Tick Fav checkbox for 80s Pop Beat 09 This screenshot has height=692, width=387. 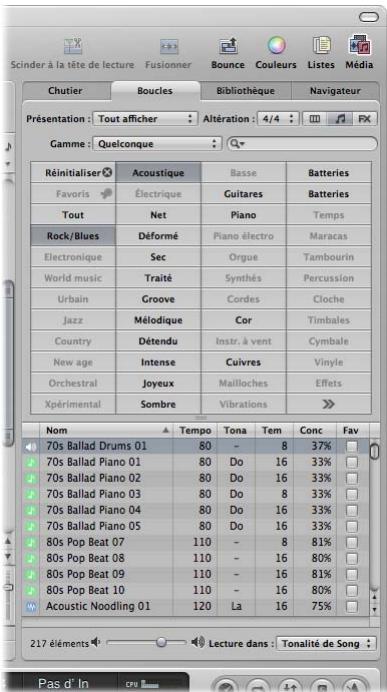352,575
